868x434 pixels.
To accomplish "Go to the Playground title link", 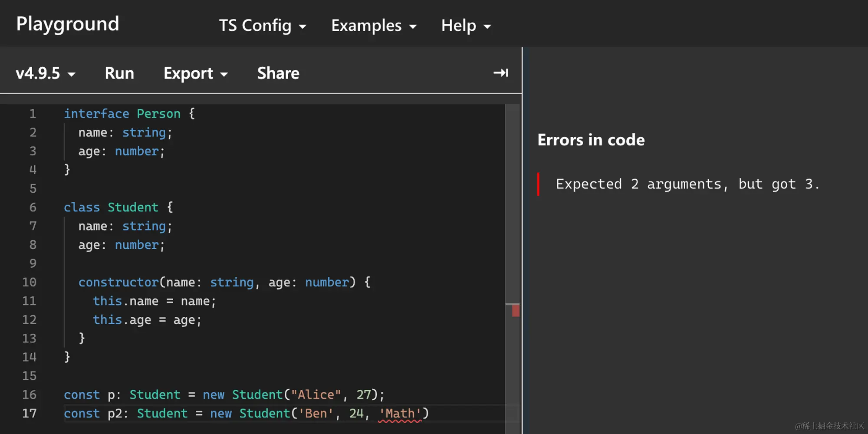I will point(68,24).
